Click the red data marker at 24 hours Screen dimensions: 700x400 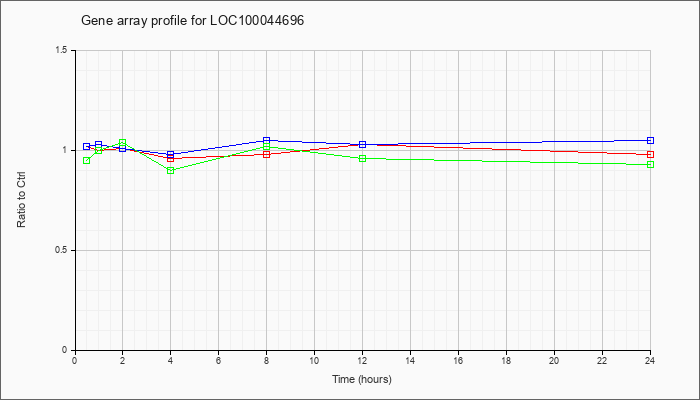click(650, 154)
